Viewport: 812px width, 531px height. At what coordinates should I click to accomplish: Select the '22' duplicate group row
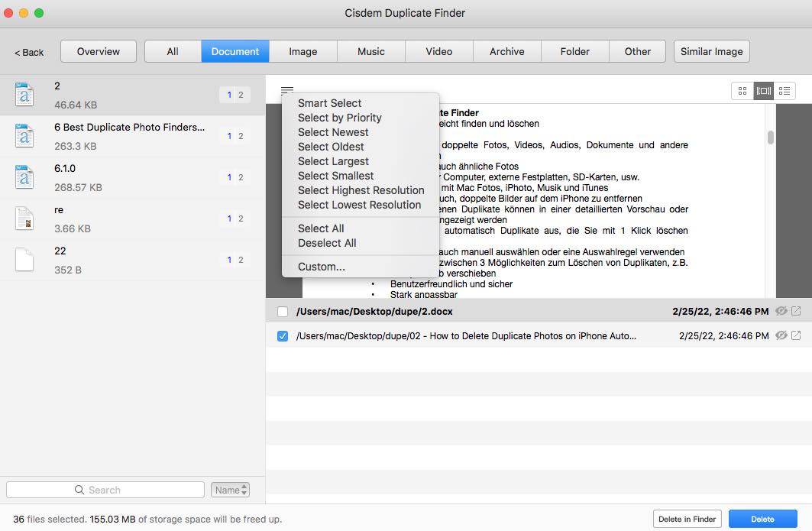tap(133, 260)
